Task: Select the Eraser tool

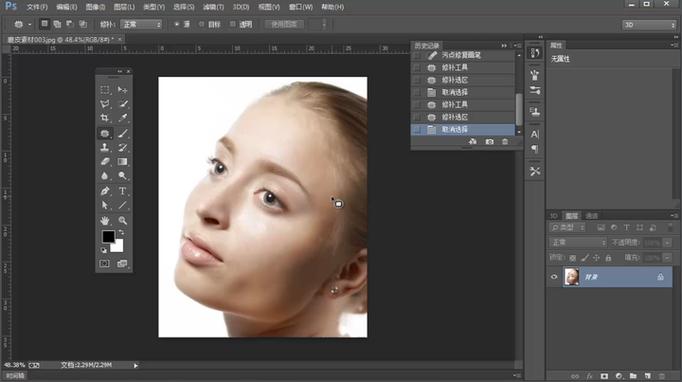Action: click(105, 162)
